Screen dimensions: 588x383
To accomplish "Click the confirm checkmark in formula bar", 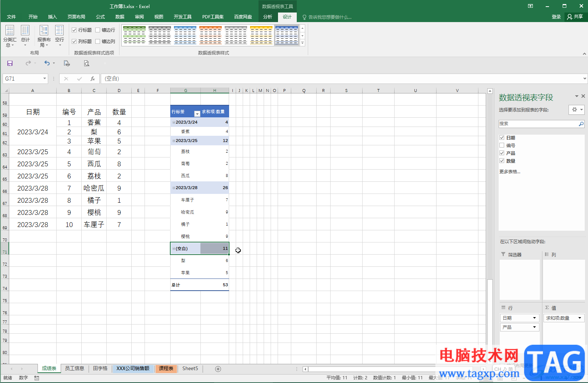I will tap(79, 79).
